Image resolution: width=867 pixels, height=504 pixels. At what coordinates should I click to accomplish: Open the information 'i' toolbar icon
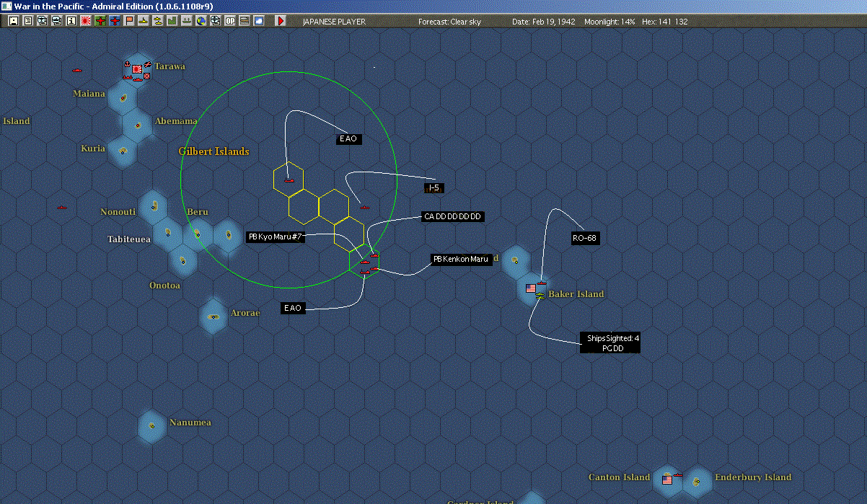(x=71, y=21)
